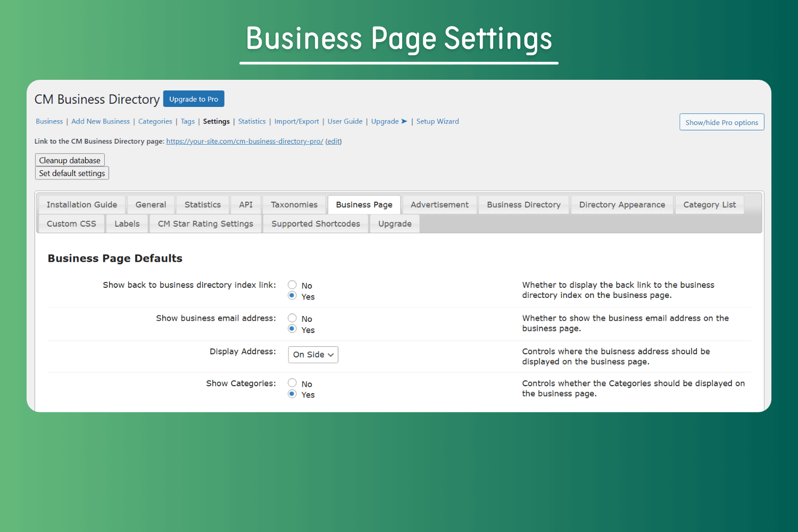Select Yes for back to directory link
798x532 pixels.
point(292,296)
